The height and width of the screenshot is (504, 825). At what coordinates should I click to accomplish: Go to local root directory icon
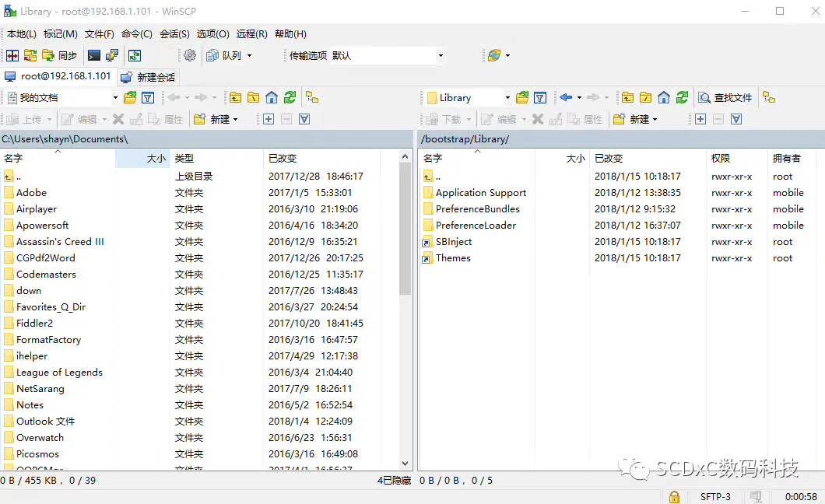[x=253, y=97]
